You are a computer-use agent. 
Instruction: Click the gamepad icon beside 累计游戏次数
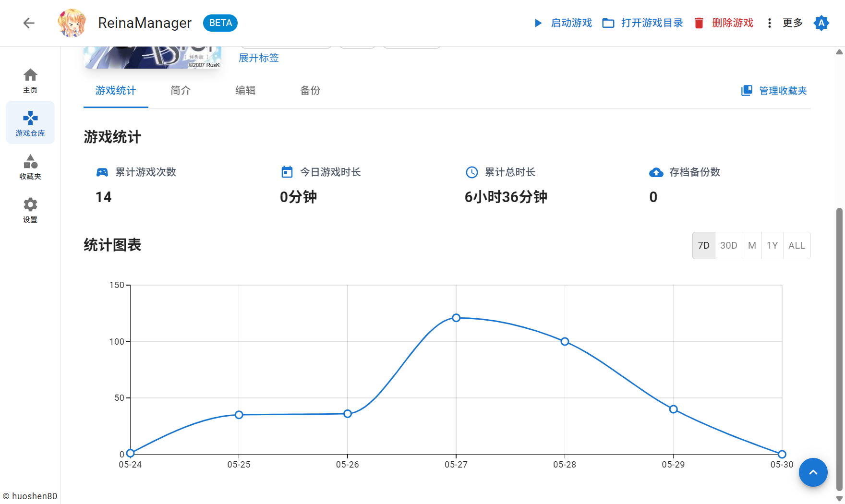102,172
